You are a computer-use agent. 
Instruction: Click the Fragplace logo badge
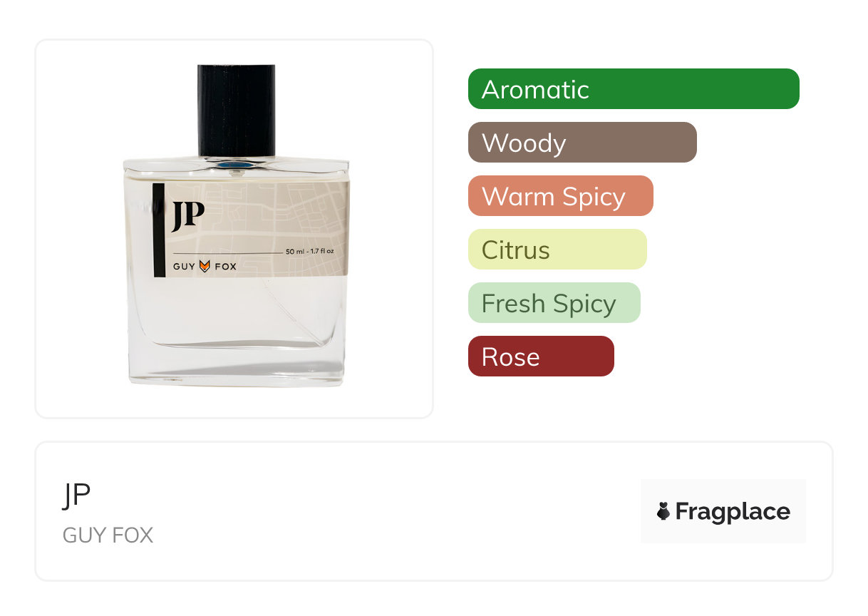tap(723, 511)
